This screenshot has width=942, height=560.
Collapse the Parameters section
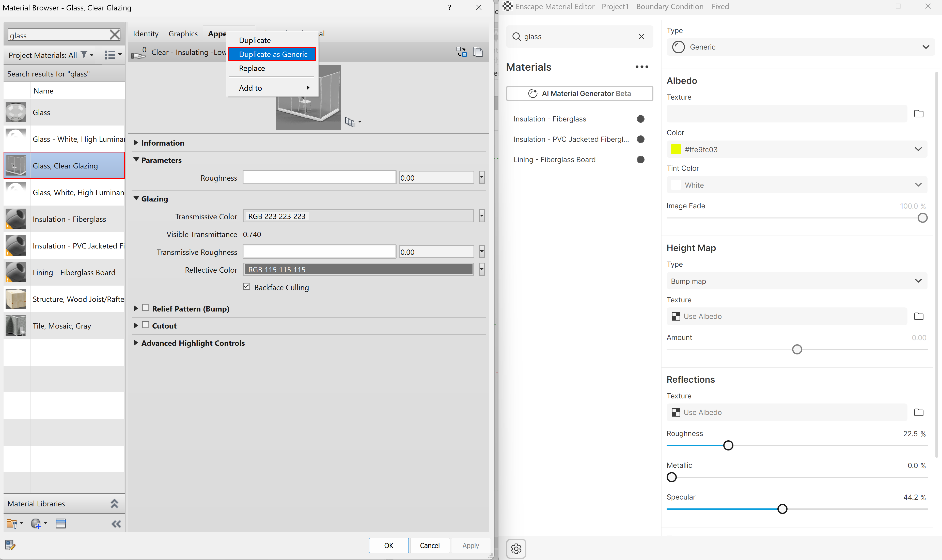(136, 160)
